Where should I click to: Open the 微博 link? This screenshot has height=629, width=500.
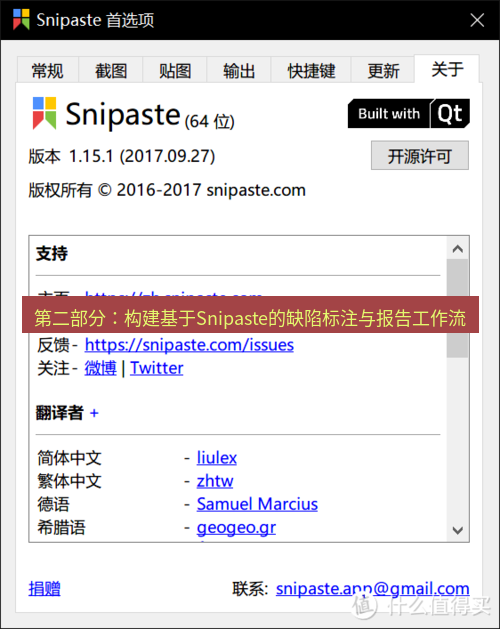click(x=100, y=368)
